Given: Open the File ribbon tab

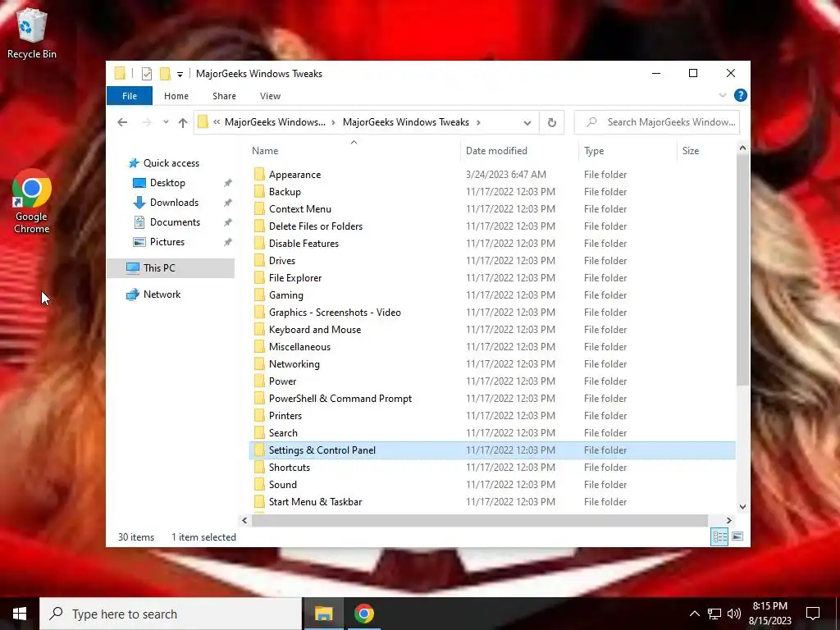Looking at the screenshot, I should (x=130, y=96).
